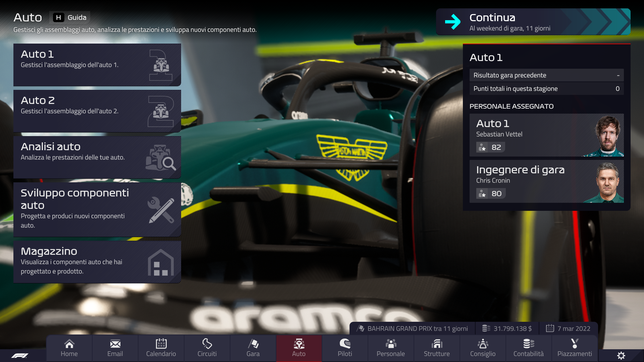Open the Consiglio board icon
The image size is (644, 362).
pos(483,344)
